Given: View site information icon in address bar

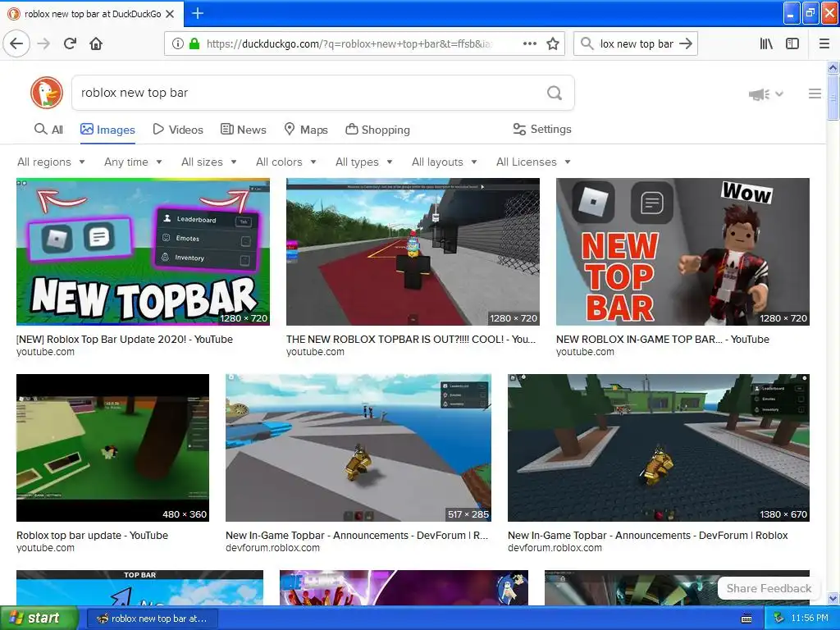Looking at the screenshot, I should pyautogui.click(x=178, y=43).
